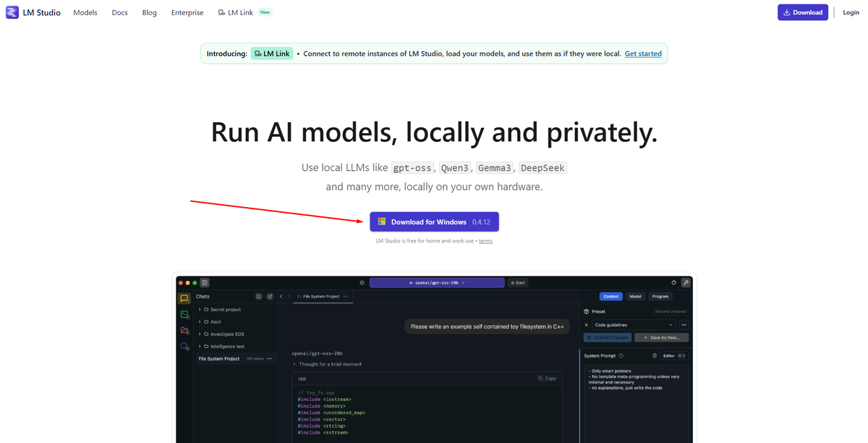Open the Models navigation item
This screenshot has width=868, height=443.
[85, 12]
